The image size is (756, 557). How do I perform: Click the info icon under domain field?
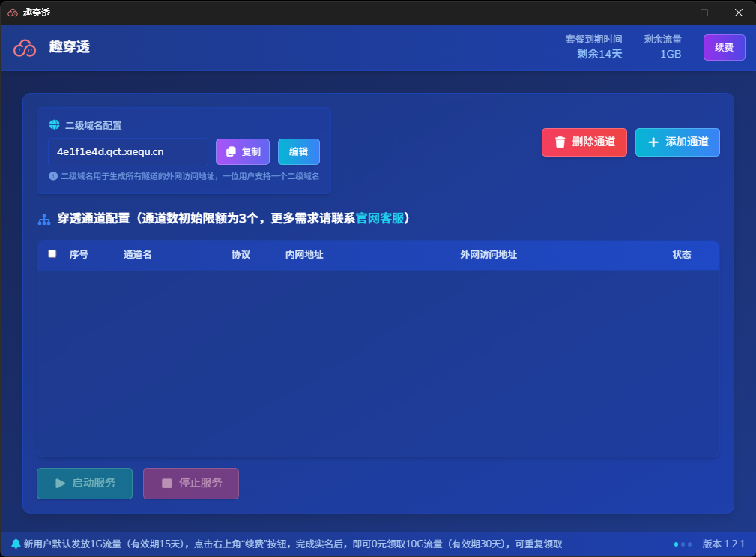coord(53,176)
